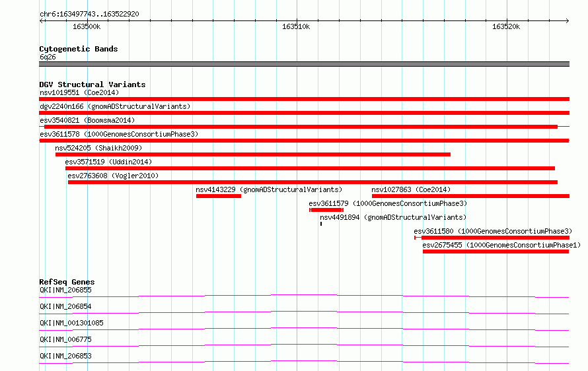Select the nsv1027863 red variant bar
This screenshot has height=371, width=588.
pos(470,196)
